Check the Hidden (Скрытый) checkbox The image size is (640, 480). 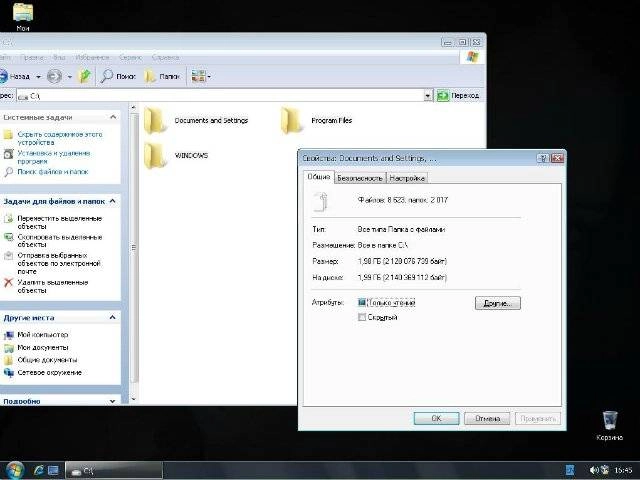[x=362, y=317]
